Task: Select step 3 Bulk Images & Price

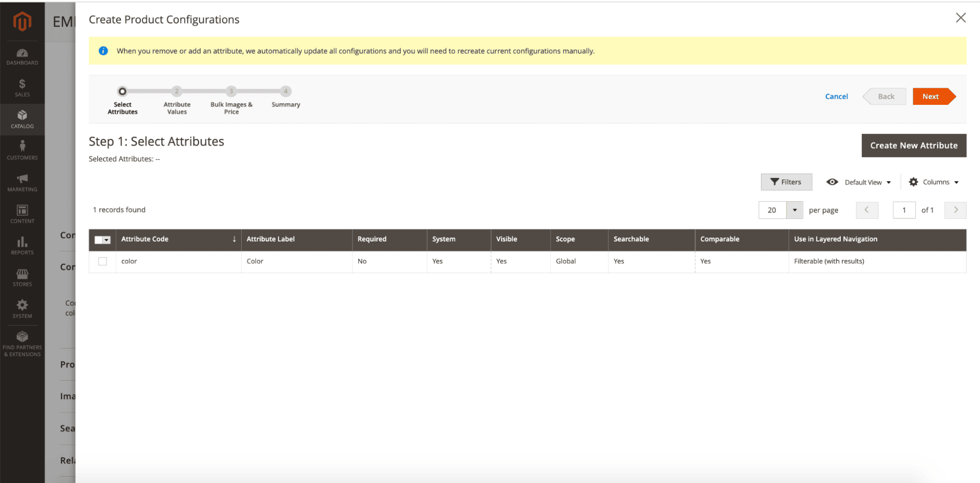Action: coord(231,92)
